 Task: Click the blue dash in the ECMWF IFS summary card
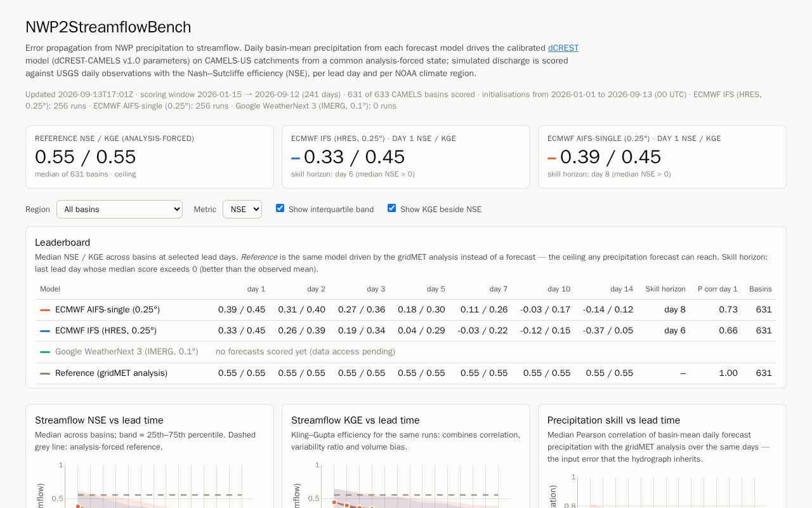296,158
